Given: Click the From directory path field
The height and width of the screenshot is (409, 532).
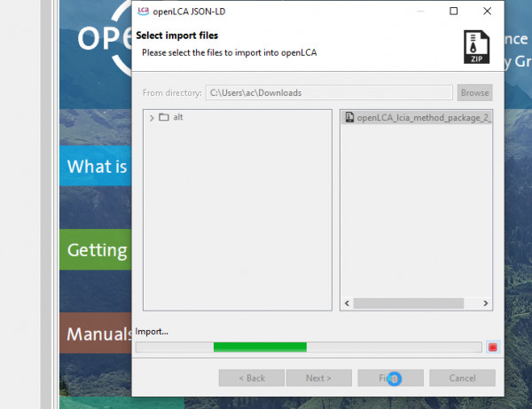Looking at the screenshot, I should pyautogui.click(x=329, y=92).
